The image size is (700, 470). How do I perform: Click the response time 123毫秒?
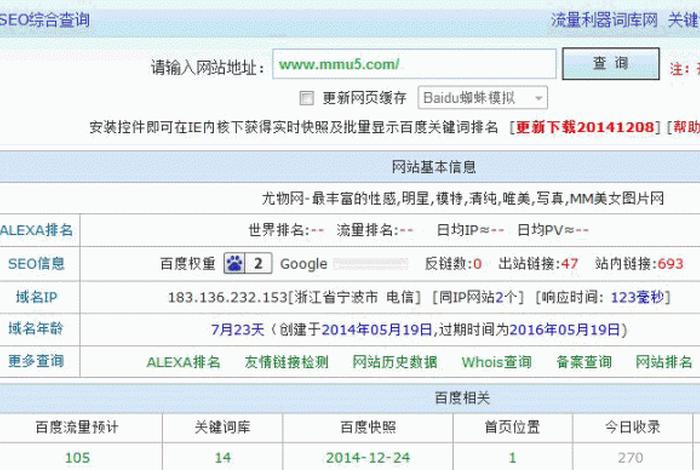[638, 297]
